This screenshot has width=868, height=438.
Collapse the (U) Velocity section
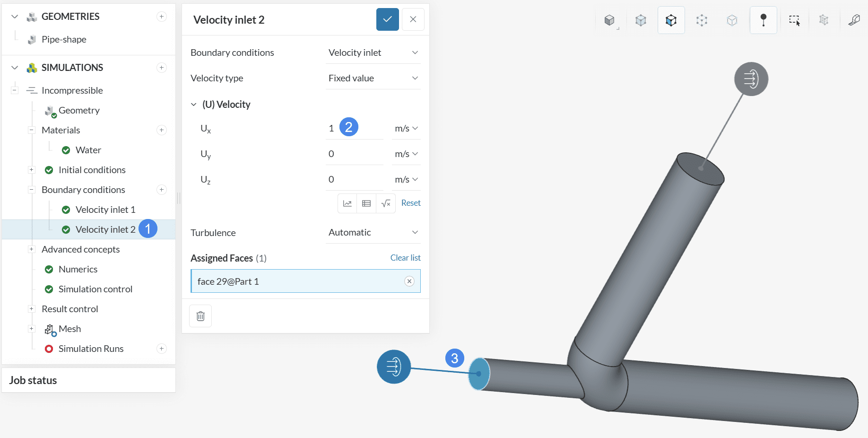194,105
